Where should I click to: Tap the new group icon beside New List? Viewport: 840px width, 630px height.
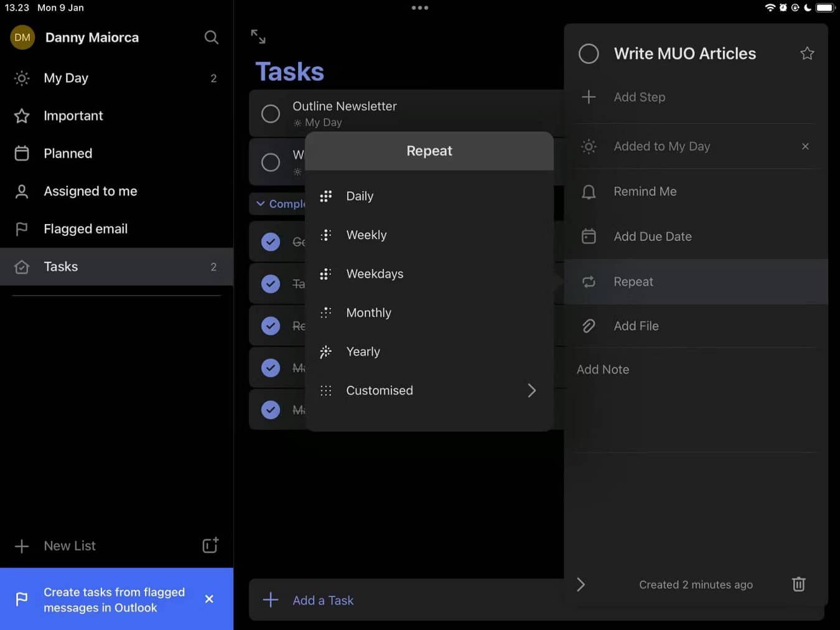click(210, 545)
